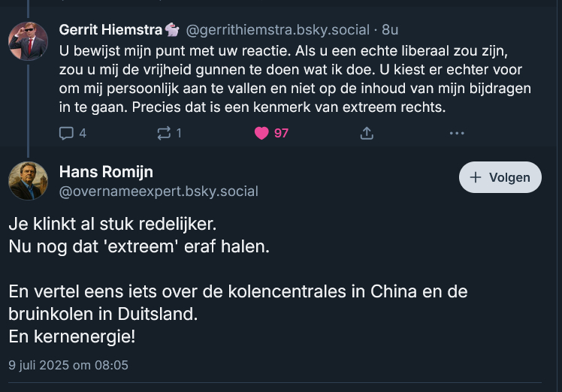Click the repost arrows icon

[162, 133]
